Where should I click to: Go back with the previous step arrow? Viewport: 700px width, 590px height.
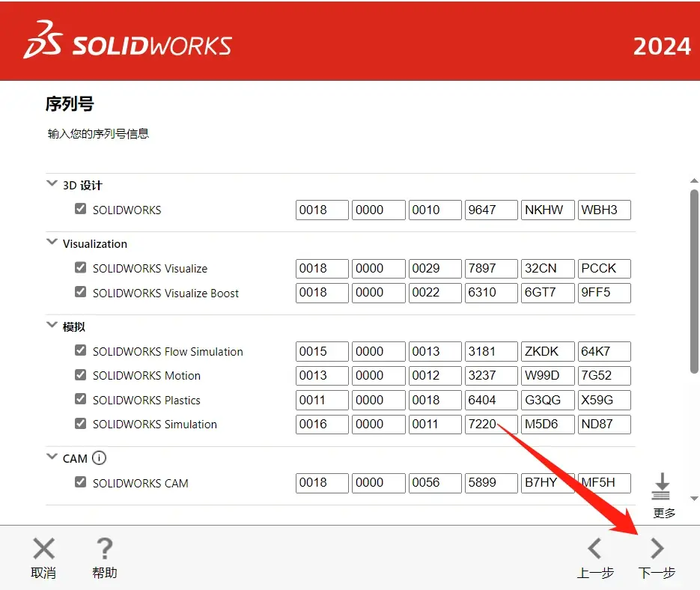pyautogui.click(x=594, y=549)
